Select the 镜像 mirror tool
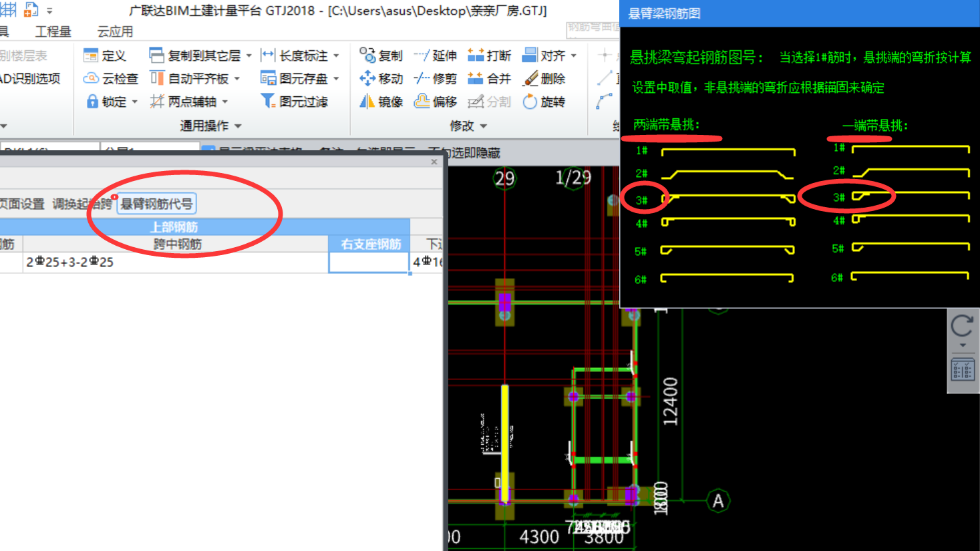The height and width of the screenshot is (551, 980). pyautogui.click(x=381, y=102)
